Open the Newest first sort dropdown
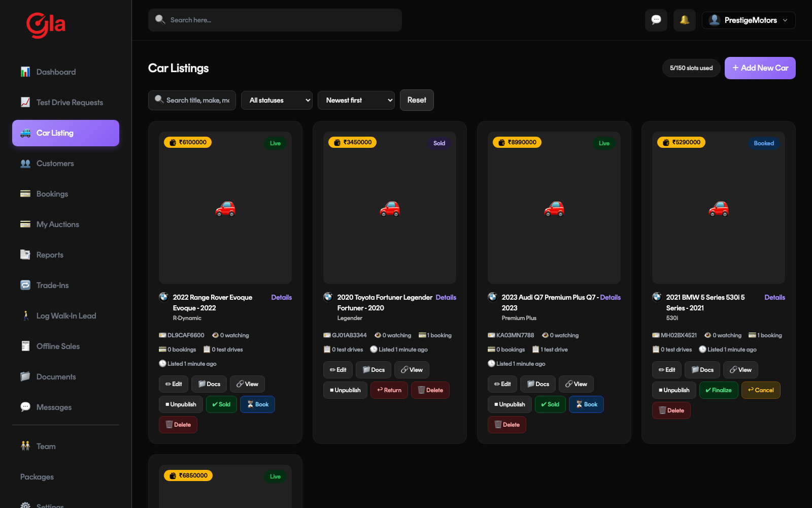 pos(356,100)
